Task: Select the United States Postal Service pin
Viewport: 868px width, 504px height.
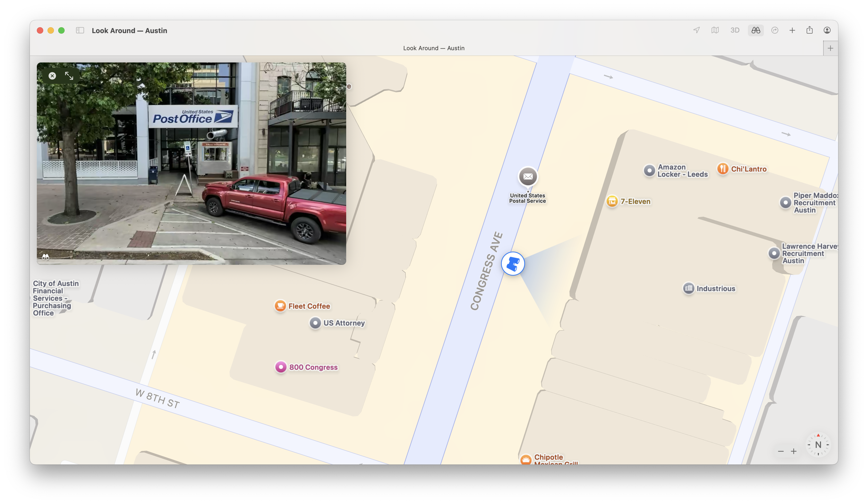Action: tap(528, 177)
